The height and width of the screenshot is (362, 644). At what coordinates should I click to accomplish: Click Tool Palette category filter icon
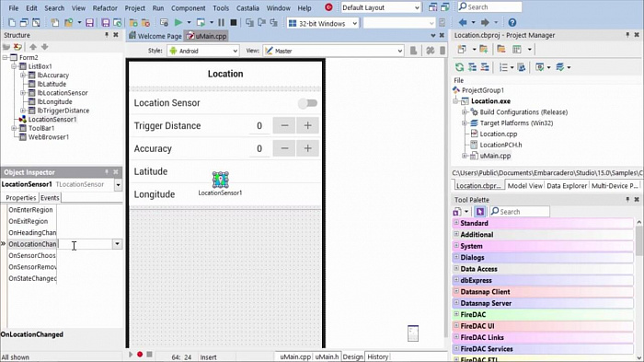pos(456,212)
